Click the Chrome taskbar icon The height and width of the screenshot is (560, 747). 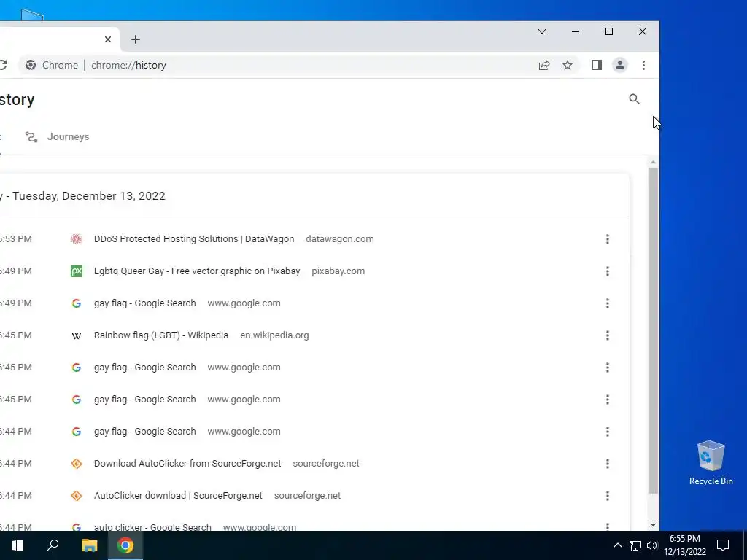coord(125,545)
